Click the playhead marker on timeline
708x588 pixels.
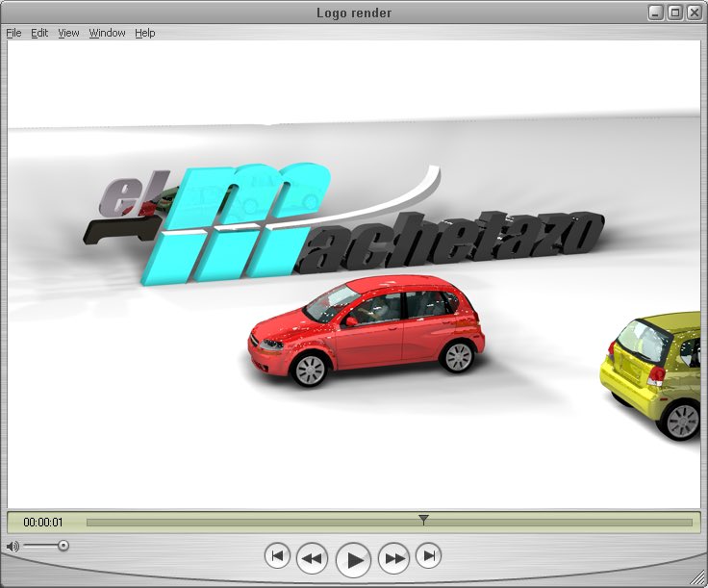pos(423,520)
